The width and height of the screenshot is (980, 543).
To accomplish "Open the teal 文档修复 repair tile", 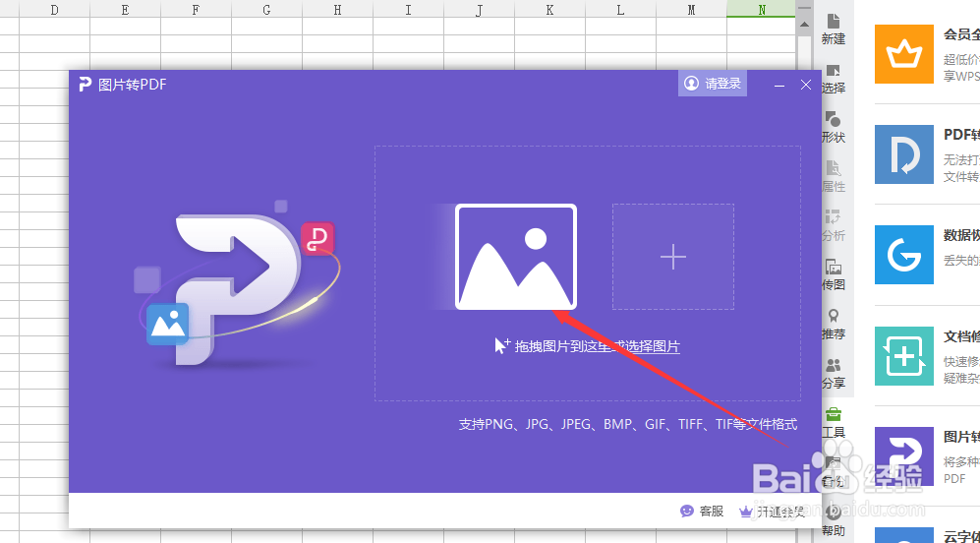I will (x=903, y=356).
